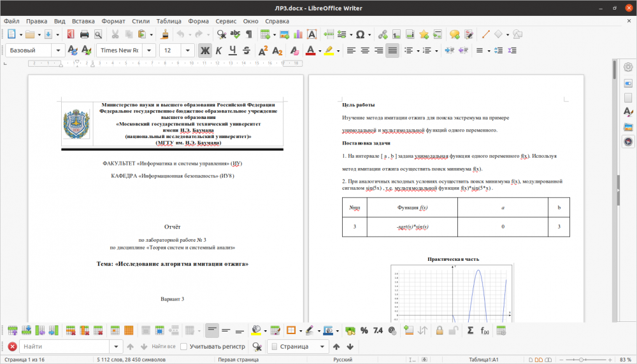Export document directly as PDF

[x=69, y=34]
